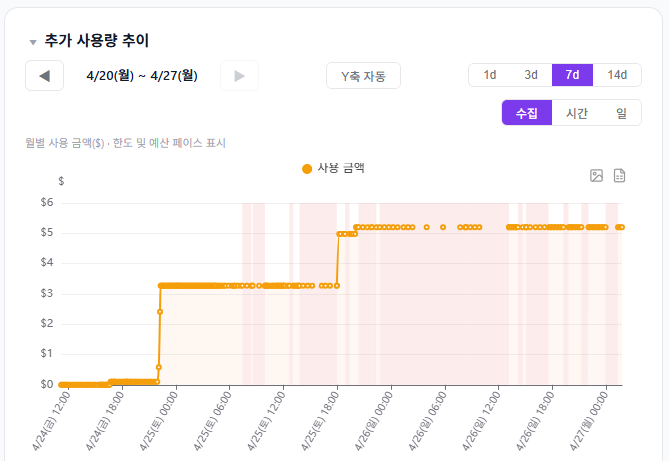Select the 1d time range tab
This screenshot has width=669, height=461.
coord(490,75)
